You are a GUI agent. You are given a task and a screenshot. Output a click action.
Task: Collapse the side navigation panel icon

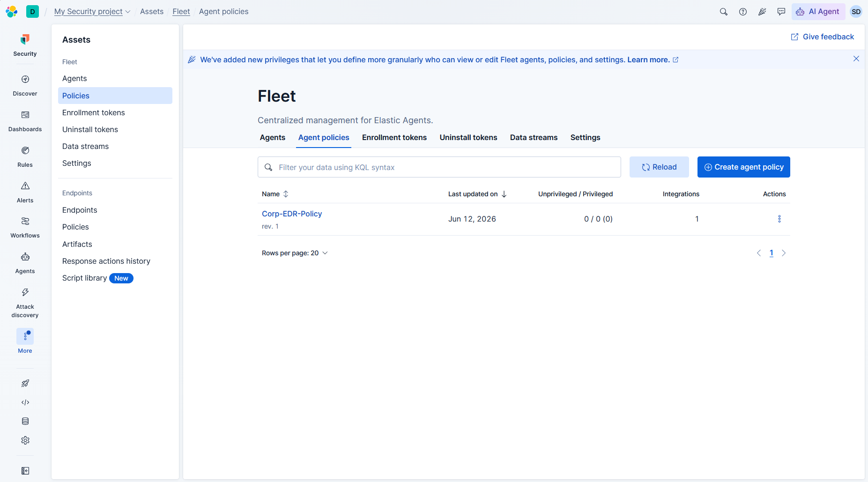(25, 471)
